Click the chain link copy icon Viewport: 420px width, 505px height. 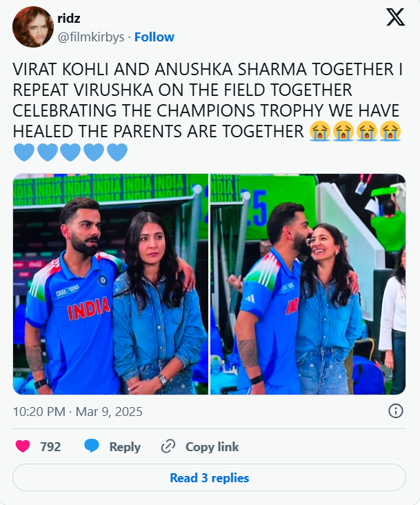[168, 446]
